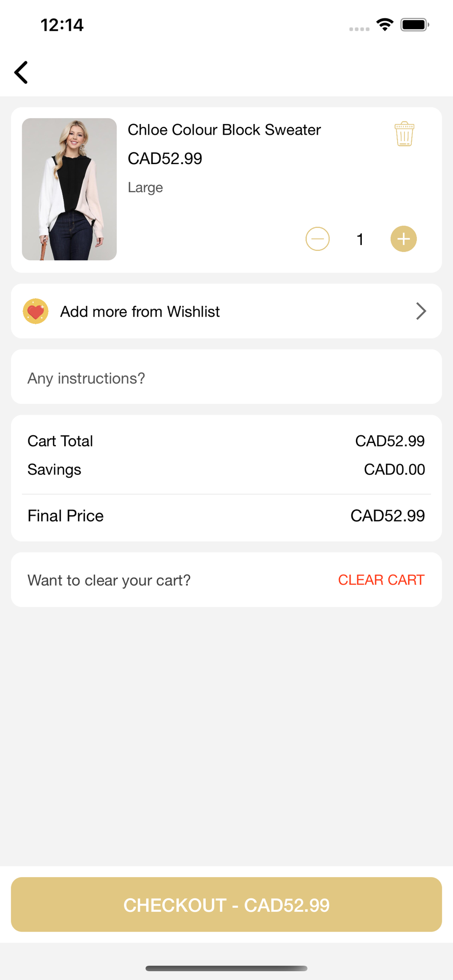The width and height of the screenshot is (453, 980).
Task: Tap the Large size label
Action: point(145,188)
